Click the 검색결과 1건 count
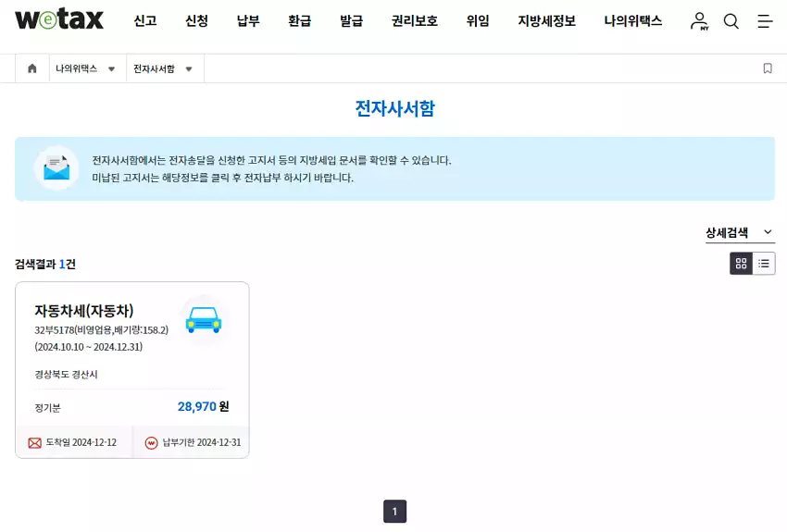The image size is (787, 532). pos(45,265)
